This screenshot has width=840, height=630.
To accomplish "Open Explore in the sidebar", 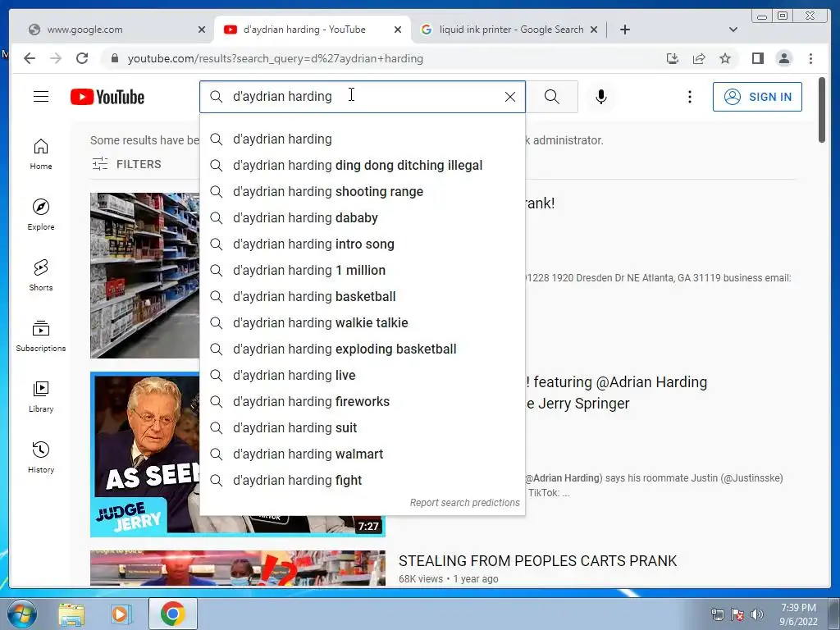I will point(41,215).
